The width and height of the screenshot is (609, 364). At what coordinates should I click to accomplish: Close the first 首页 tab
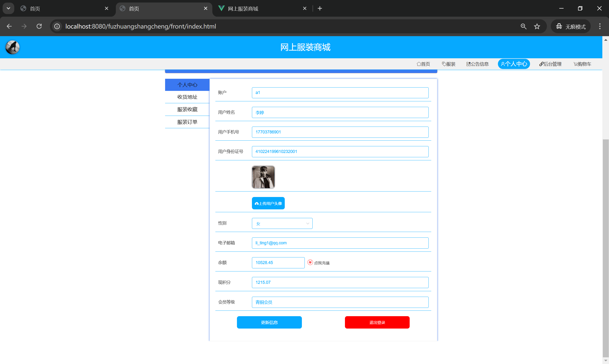pyautogui.click(x=106, y=8)
